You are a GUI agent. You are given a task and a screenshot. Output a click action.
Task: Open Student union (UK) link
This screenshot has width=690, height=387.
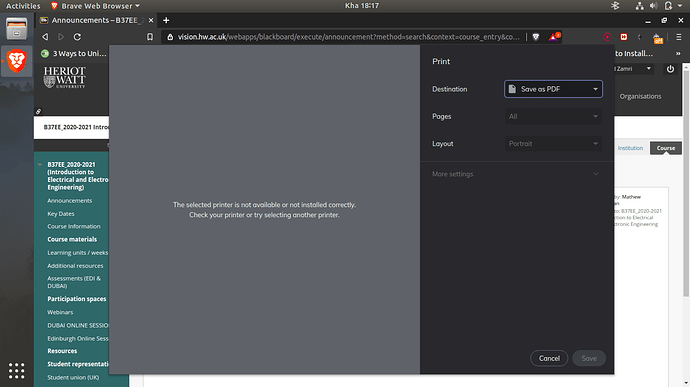pos(73,377)
